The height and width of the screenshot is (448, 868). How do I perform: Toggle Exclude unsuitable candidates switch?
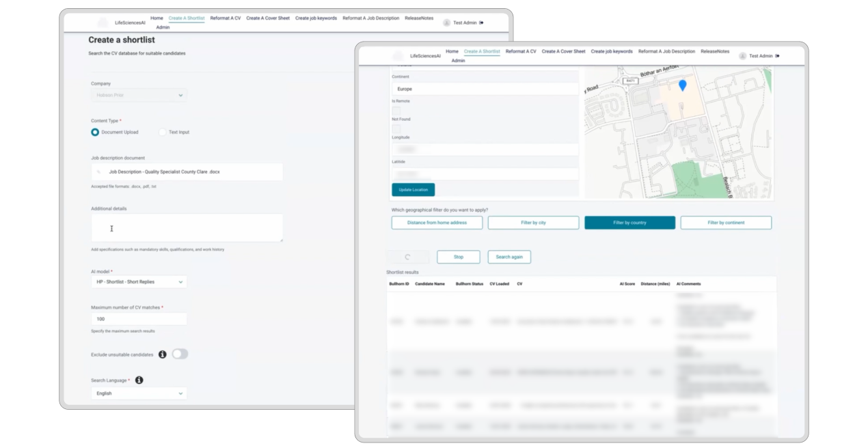[x=180, y=354]
